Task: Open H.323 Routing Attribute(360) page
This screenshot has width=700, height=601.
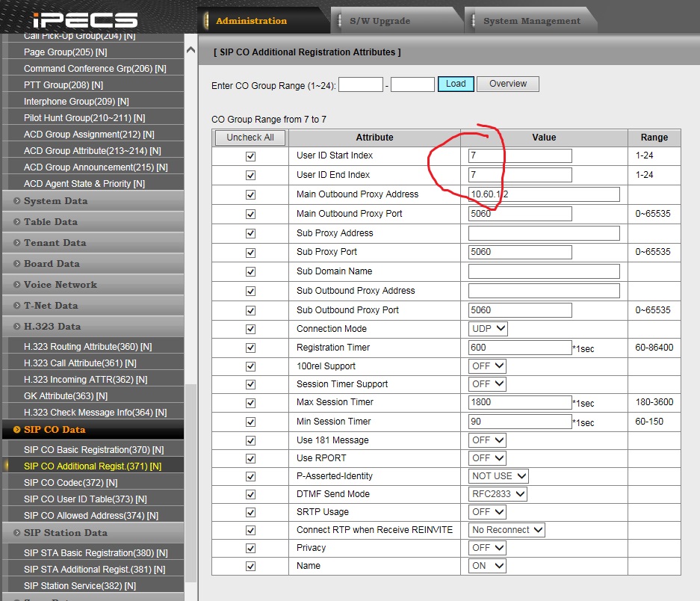Action: click(87, 347)
